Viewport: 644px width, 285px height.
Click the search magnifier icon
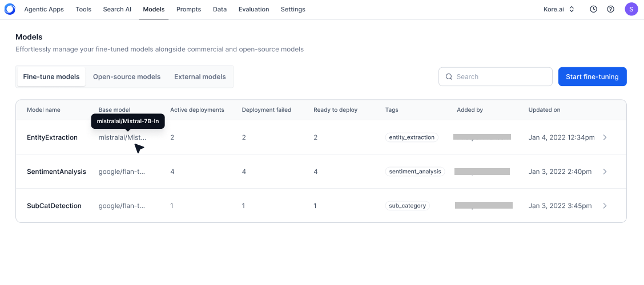(449, 77)
